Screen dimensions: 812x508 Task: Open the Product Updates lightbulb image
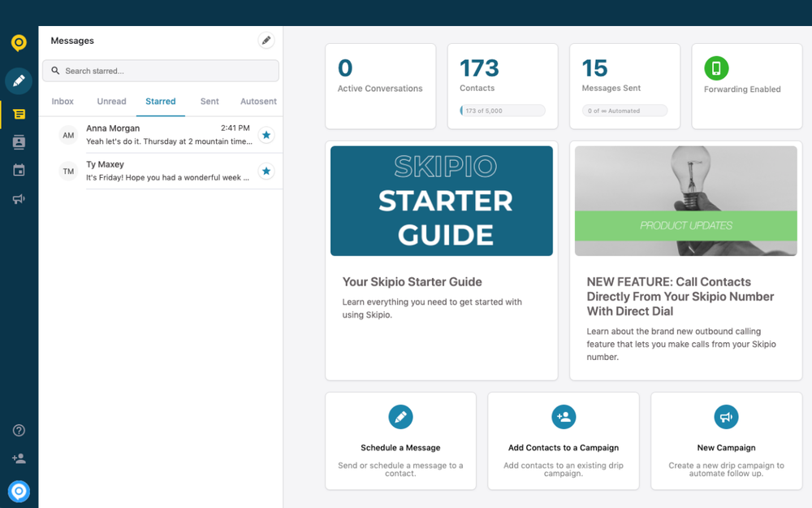[x=685, y=201]
